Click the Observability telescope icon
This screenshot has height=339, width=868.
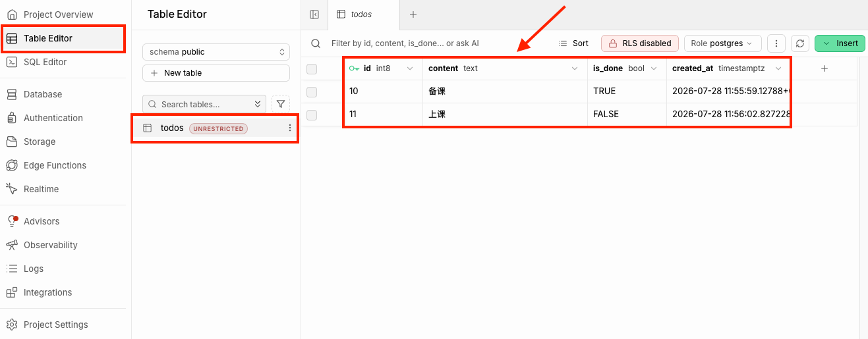12,245
